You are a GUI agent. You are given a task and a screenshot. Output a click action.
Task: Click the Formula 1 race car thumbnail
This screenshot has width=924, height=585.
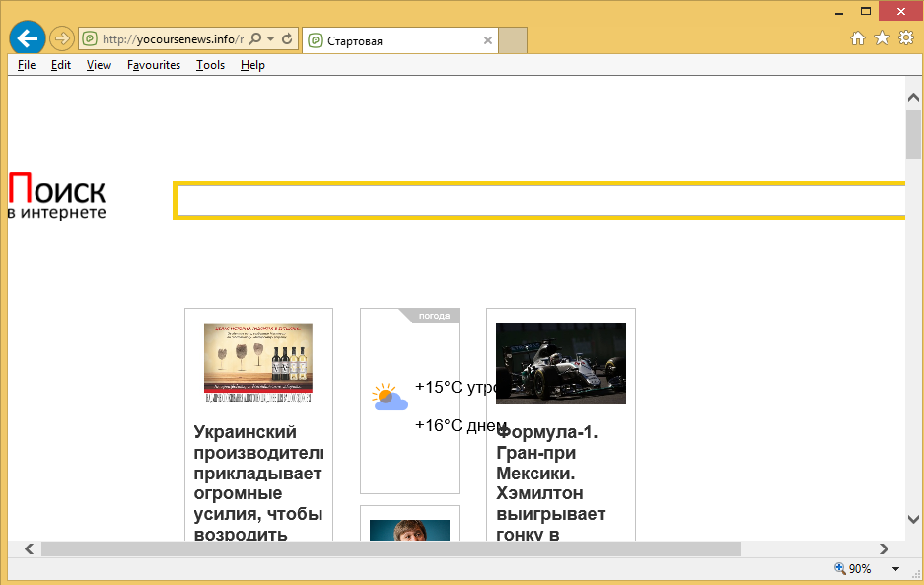[560, 363]
